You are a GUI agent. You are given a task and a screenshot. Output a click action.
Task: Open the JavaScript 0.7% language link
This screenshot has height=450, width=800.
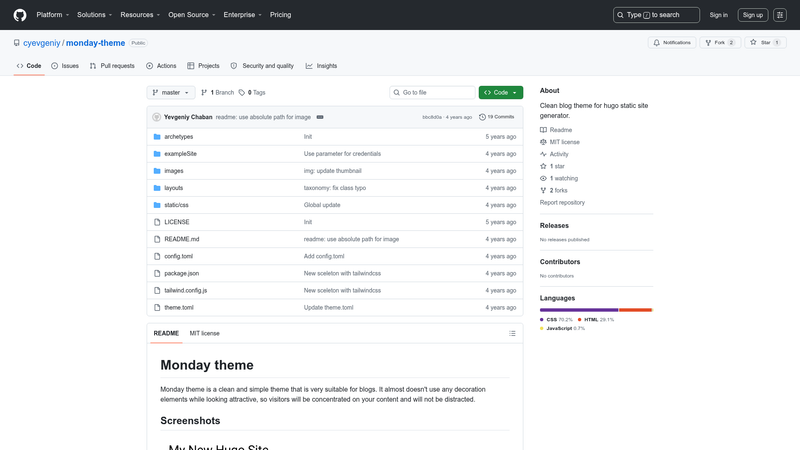pyautogui.click(x=563, y=329)
